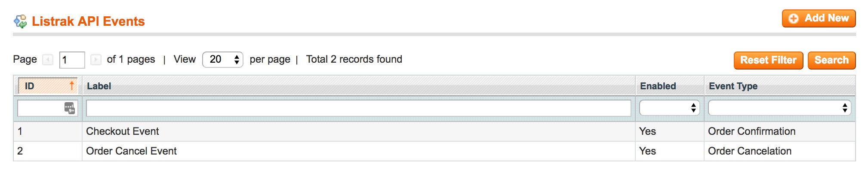Click the ID sort ascending arrow
Viewport: 868px width, 170px height.
click(72, 85)
